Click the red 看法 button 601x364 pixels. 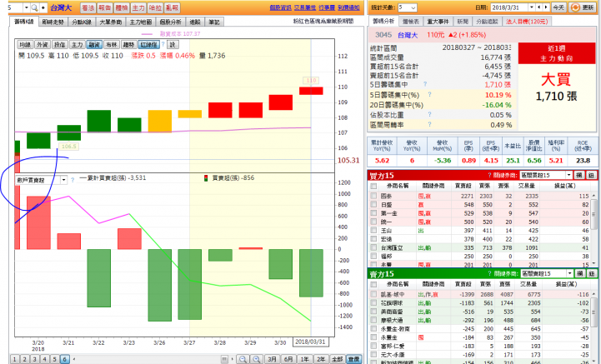click(x=88, y=7)
